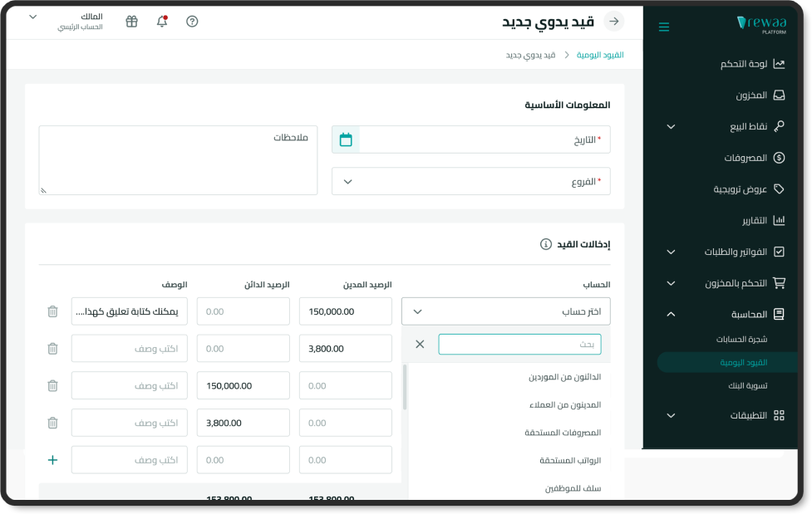The image size is (812, 514).
Task: Click the account بحث search field
Action: 520,345
